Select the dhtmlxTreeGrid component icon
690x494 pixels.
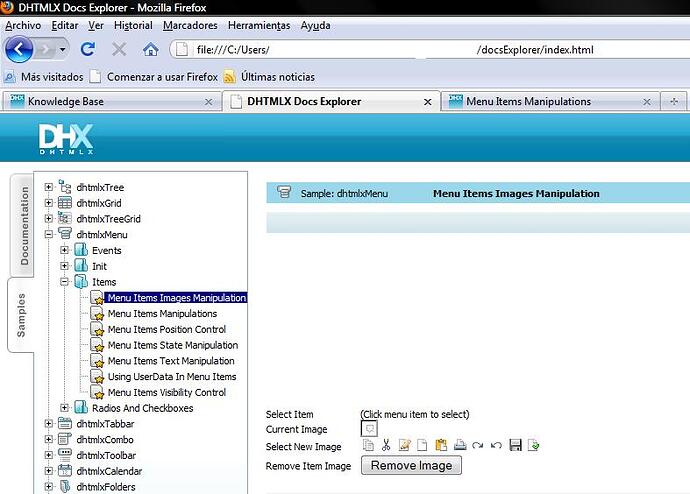click(x=65, y=218)
